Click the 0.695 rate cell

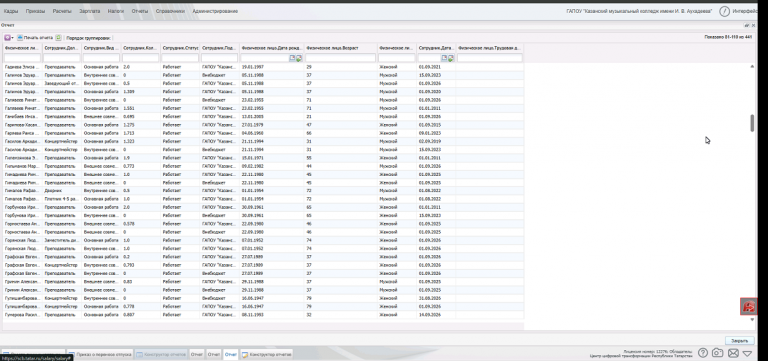pos(141,116)
